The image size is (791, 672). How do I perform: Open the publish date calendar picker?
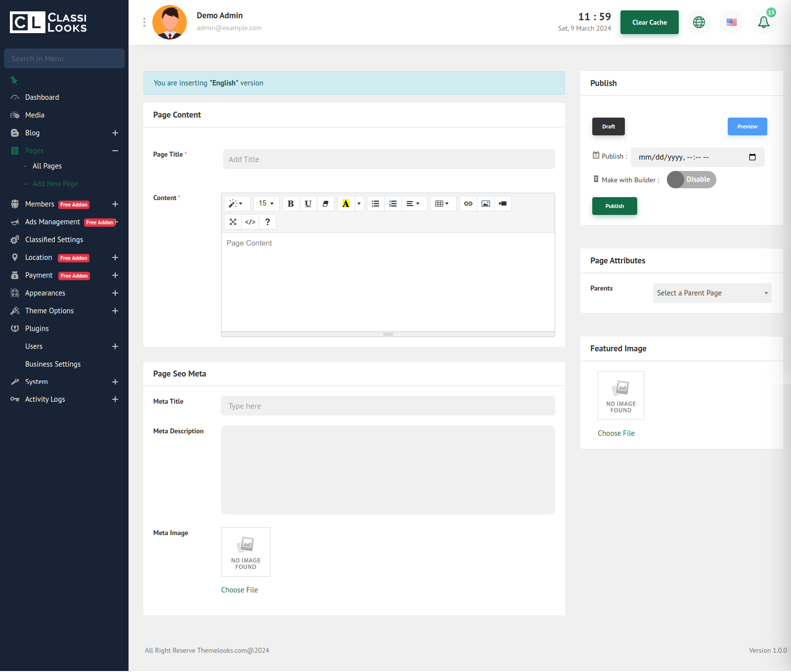coord(752,157)
